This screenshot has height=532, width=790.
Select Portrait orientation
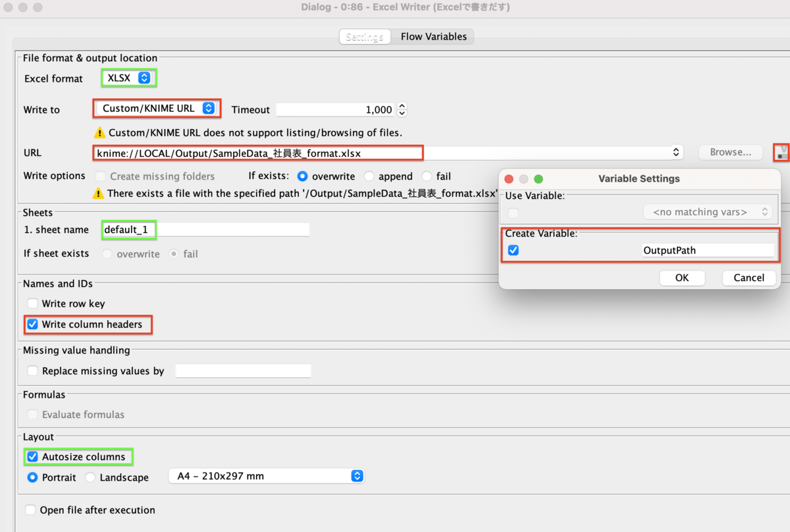coord(32,477)
